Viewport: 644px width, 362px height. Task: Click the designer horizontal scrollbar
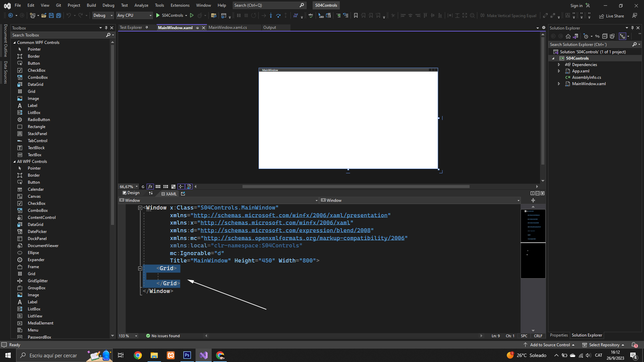pos(356,187)
